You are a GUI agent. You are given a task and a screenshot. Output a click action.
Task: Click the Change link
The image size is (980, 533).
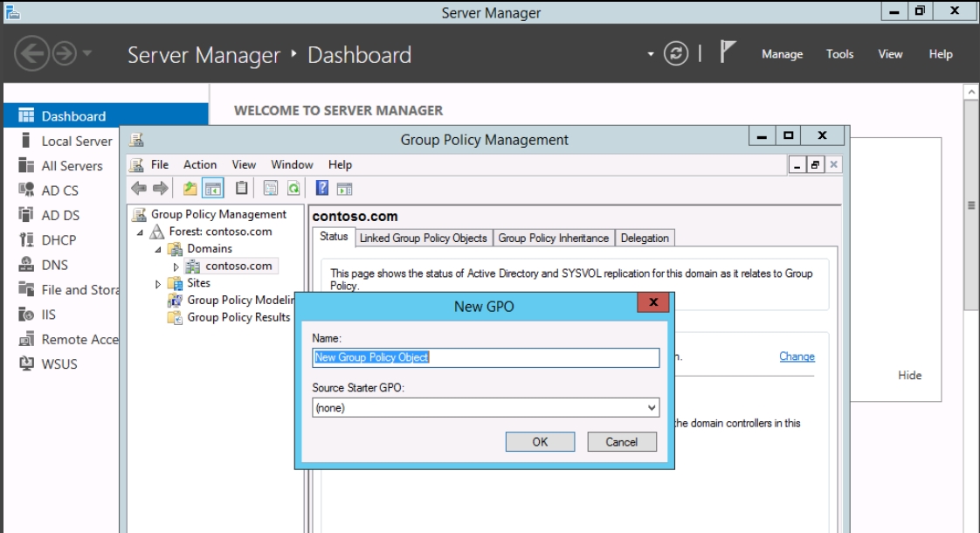click(x=797, y=356)
